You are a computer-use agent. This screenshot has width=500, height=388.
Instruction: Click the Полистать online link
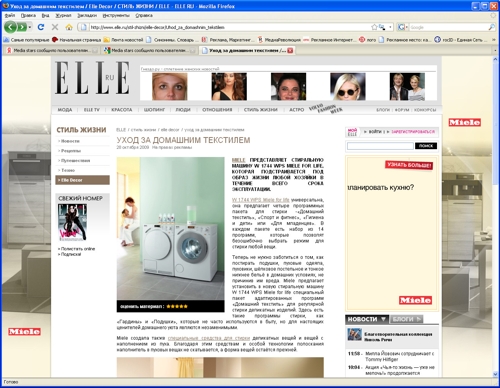pos(77,249)
